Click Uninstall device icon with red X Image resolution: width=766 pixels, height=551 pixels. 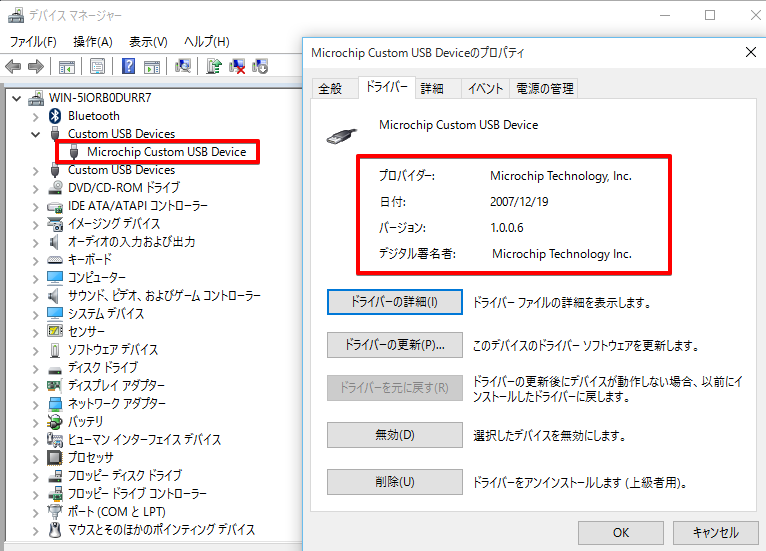tap(237, 66)
